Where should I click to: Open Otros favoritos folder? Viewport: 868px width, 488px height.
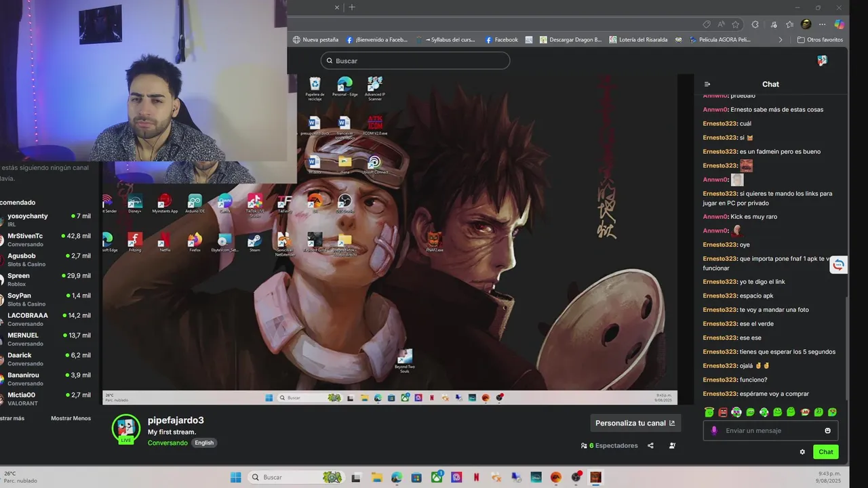click(820, 40)
